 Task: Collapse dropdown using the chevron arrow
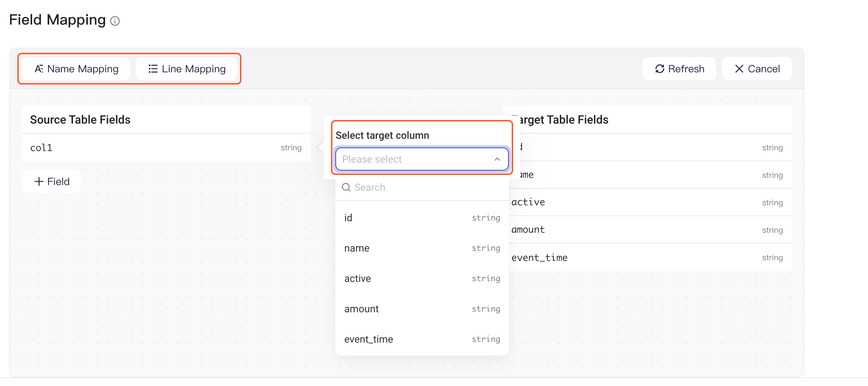click(x=497, y=159)
